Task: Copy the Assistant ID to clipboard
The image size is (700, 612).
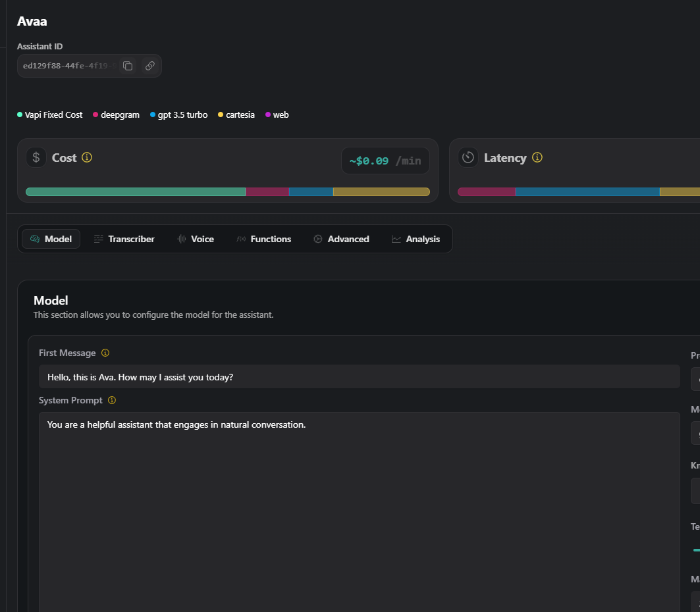Action: coord(128,66)
